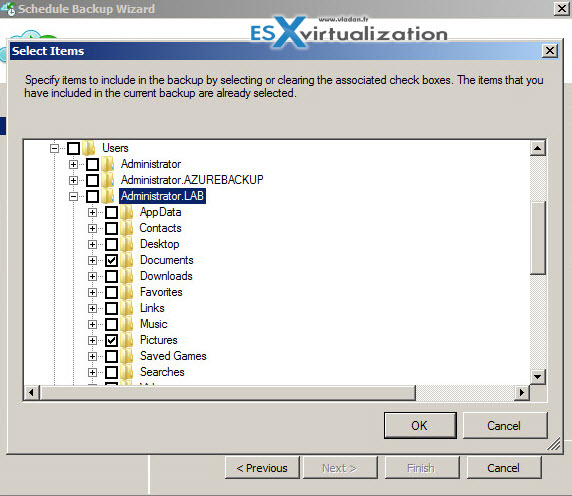Click the Documents folder icon
Image resolution: width=572 pixels, height=496 pixels.
point(127,260)
